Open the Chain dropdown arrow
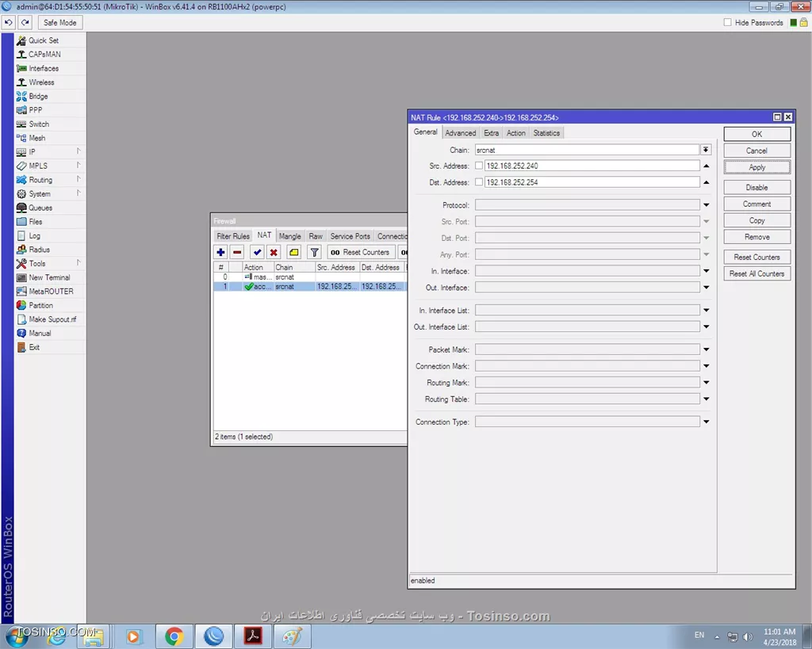The width and height of the screenshot is (812, 649). click(706, 150)
